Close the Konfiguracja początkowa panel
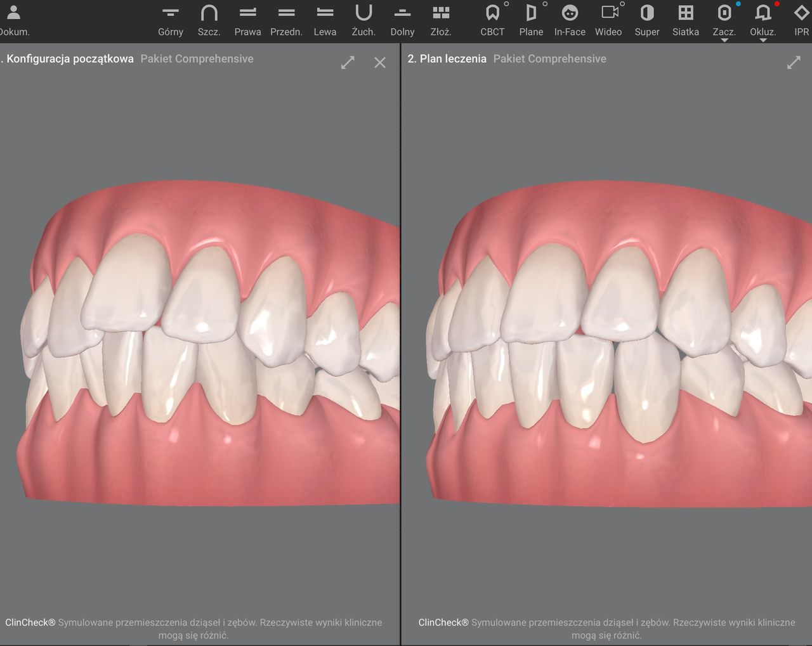 (380, 62)
